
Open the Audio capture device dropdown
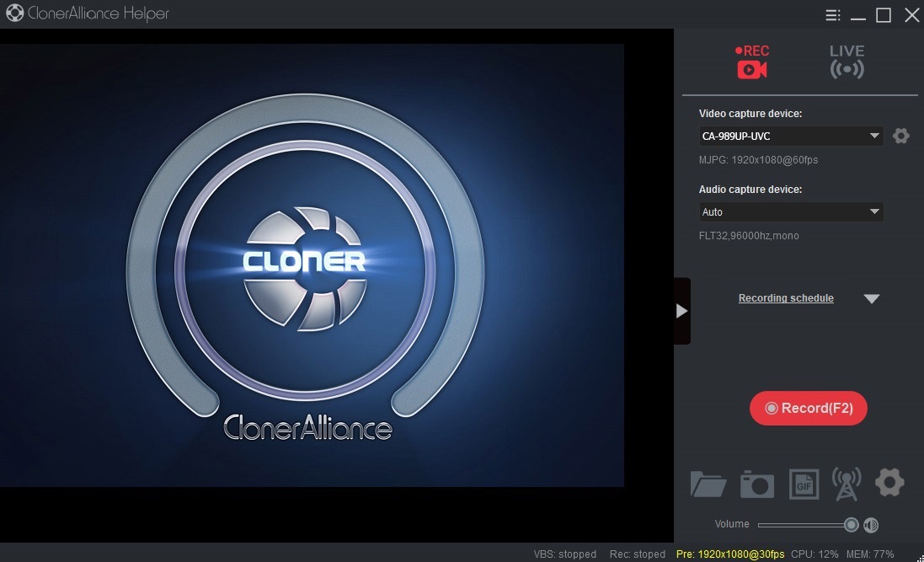[791, 211]
